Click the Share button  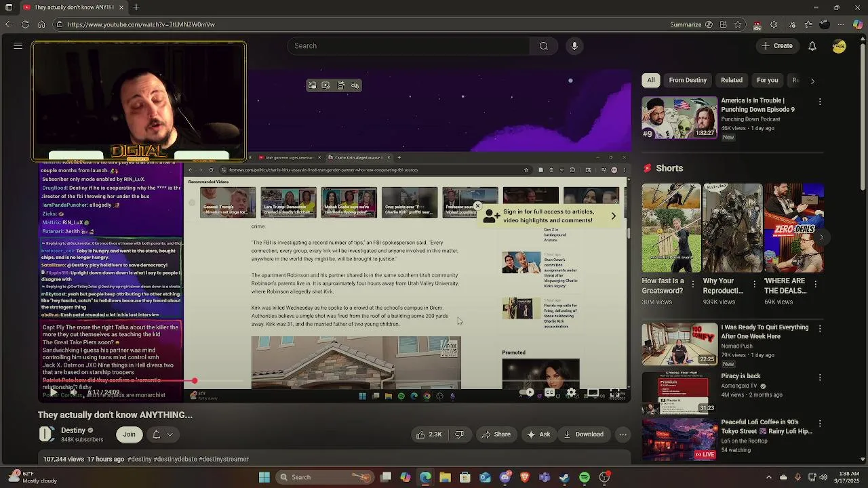click(x=496, y=434)
